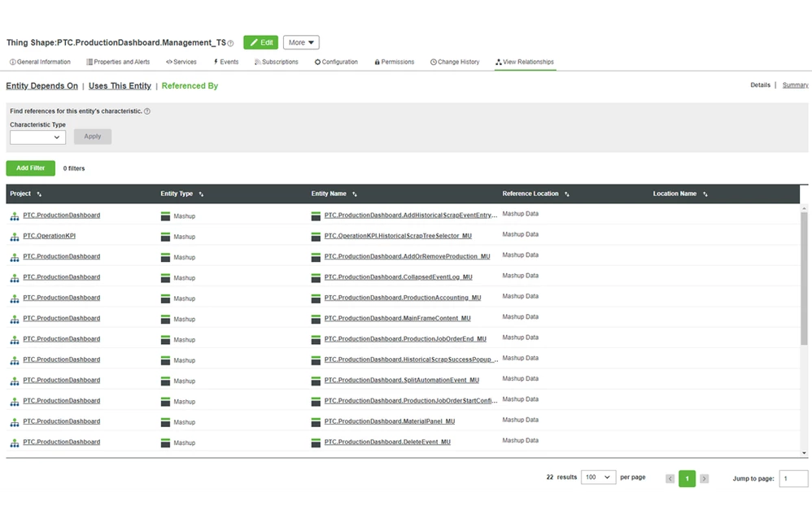Screen dimensions: 812x523
Task: Open CollapsedEventLog_MU mashup link
Action: 398,277
